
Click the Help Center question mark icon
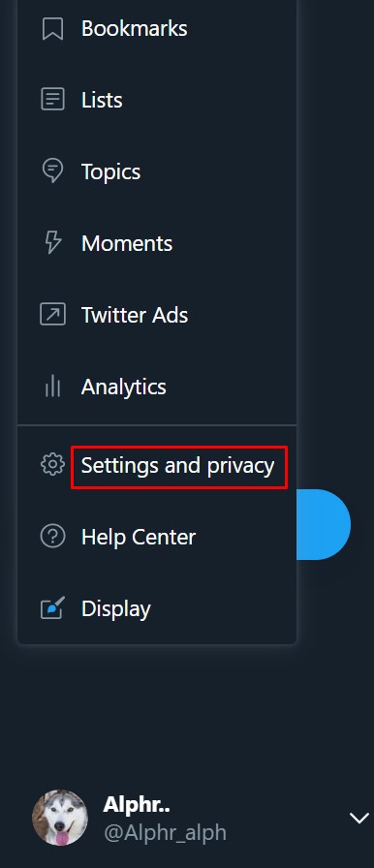tap(52, 537)
